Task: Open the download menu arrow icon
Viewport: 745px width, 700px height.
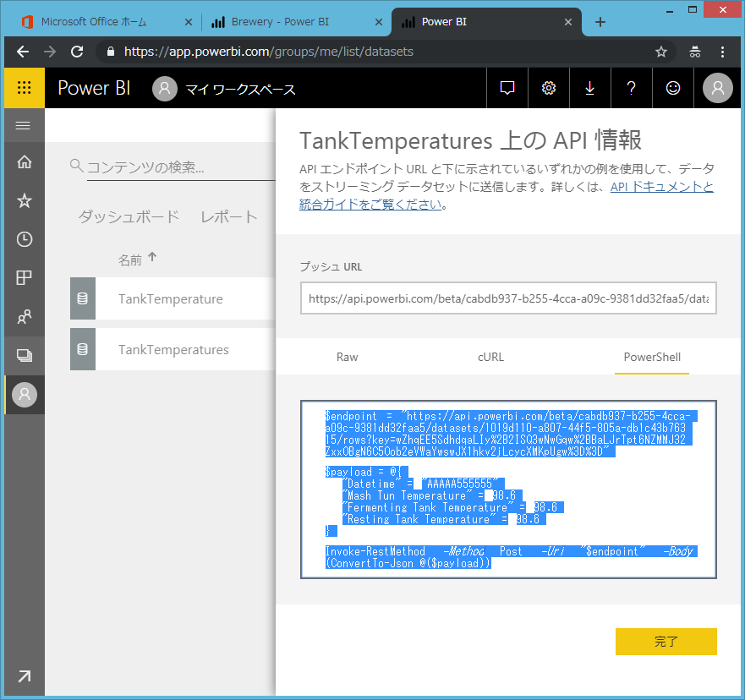Action: (589, 88)
